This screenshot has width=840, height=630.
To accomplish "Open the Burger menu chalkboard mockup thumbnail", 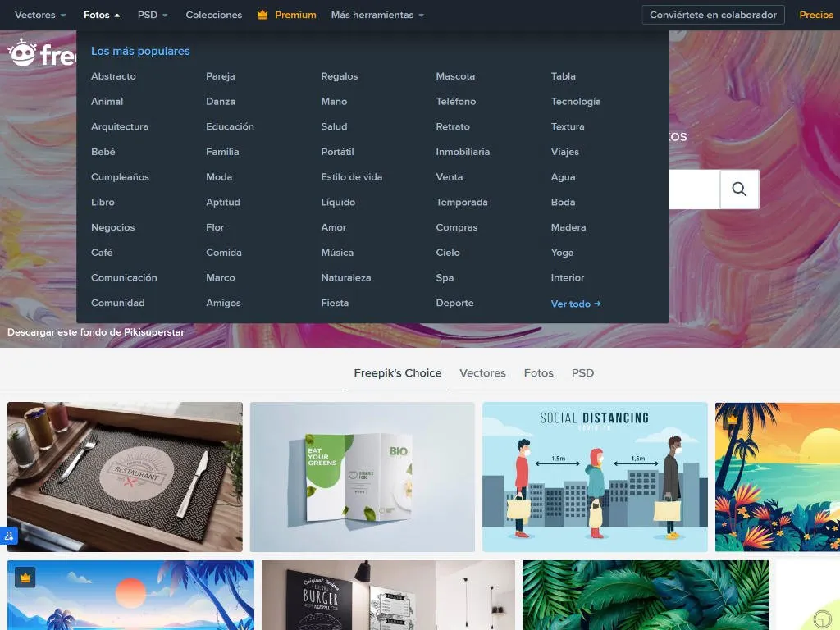I will (x=388, y=596).
